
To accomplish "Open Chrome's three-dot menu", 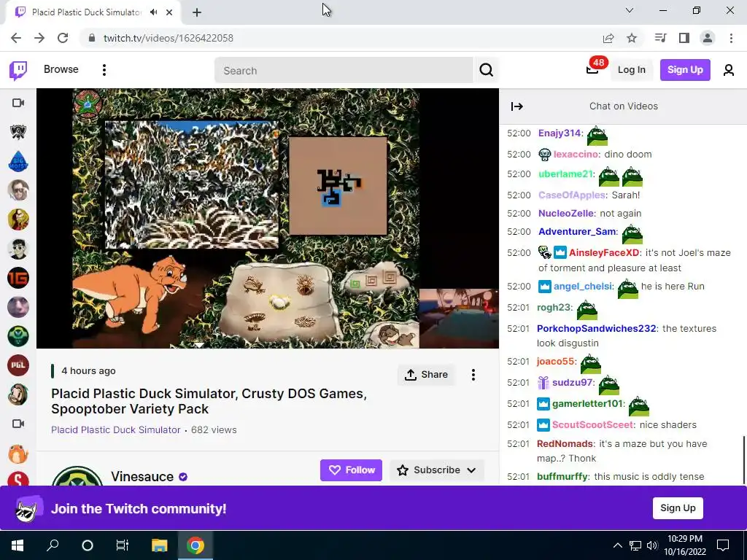I will 731,38.
